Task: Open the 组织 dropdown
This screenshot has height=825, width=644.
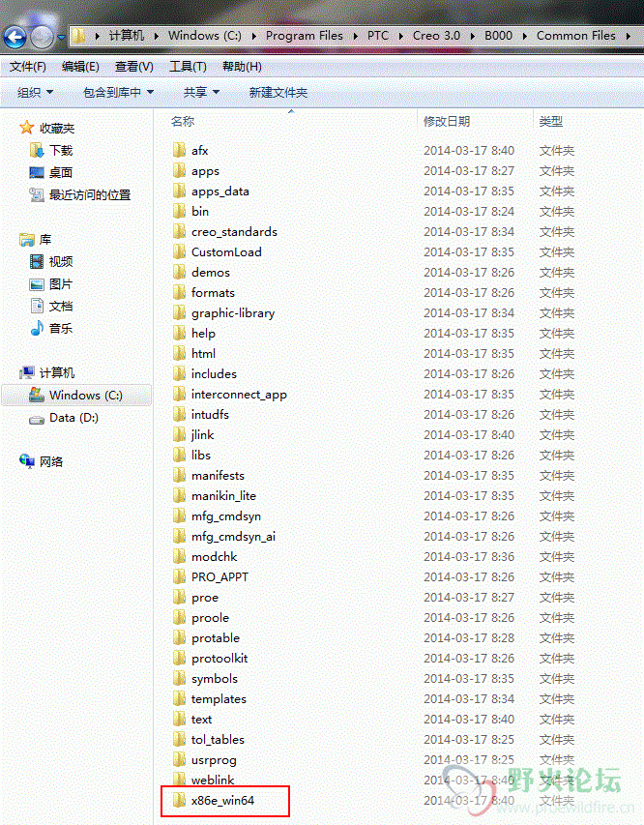Action: coord(35,92)
